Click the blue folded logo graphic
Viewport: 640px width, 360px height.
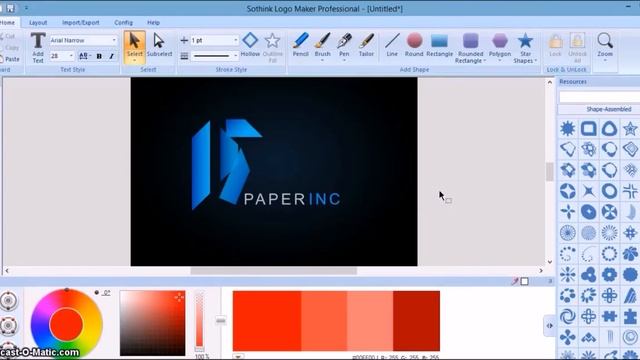[227, 164]
